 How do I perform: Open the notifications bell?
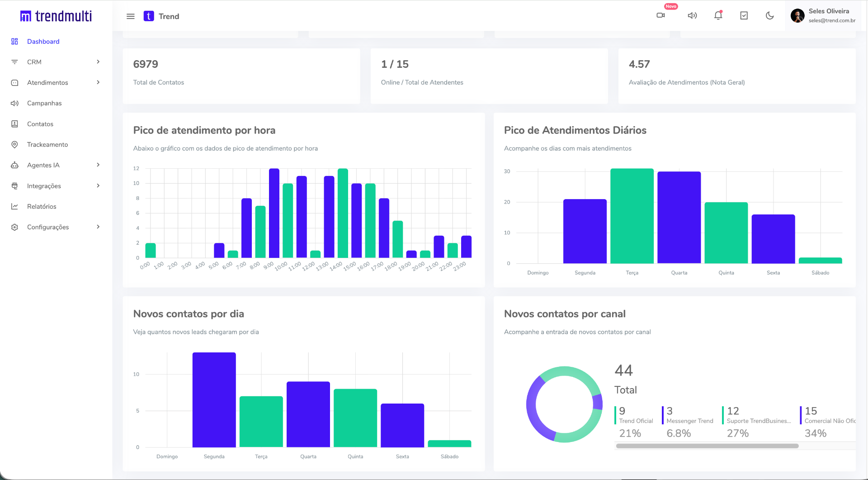(718, 15)
